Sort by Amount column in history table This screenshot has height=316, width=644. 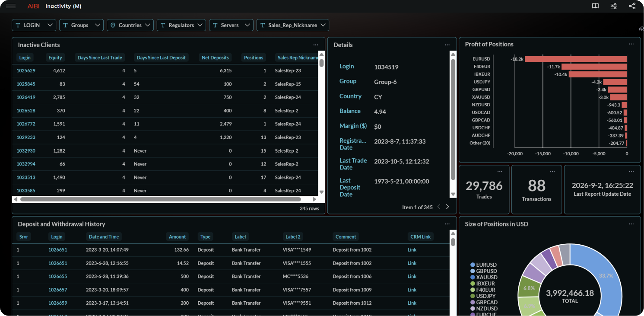coord(177,237)
